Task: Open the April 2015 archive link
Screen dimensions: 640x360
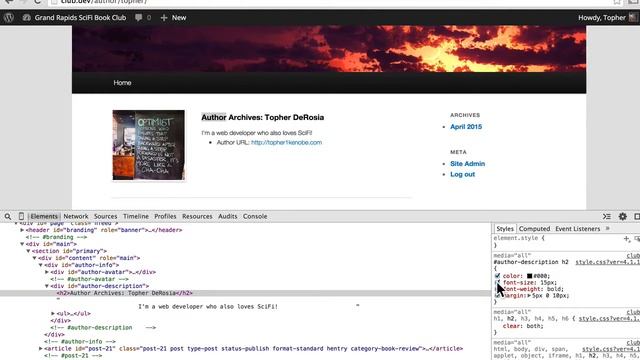Action: point(466,127)
